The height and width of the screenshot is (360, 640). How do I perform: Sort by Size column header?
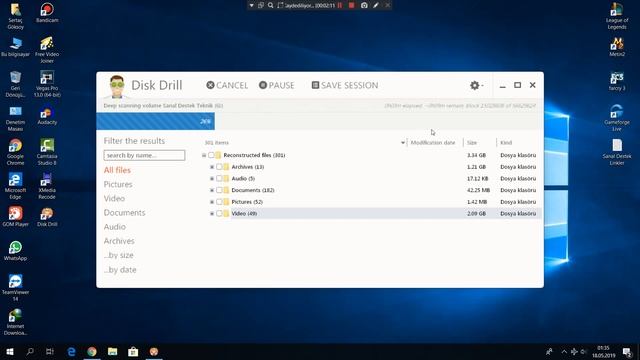(472, 142)
